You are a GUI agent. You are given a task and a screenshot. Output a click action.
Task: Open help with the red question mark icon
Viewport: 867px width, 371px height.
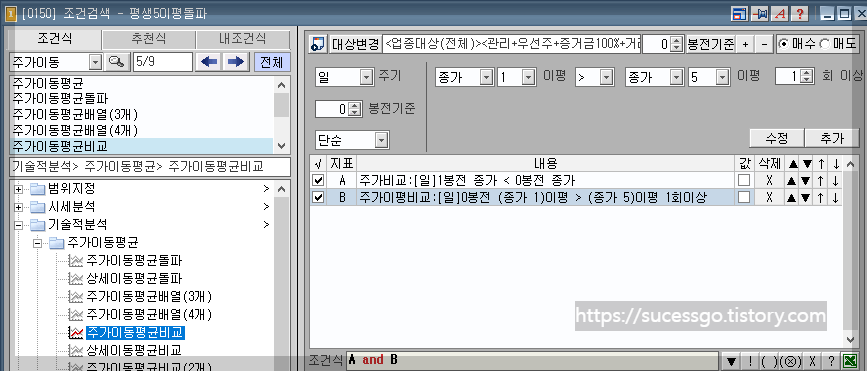tap(800, 14)
